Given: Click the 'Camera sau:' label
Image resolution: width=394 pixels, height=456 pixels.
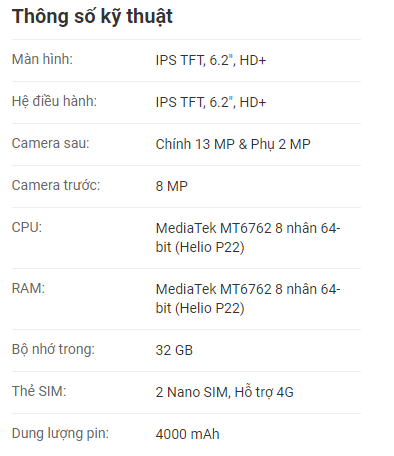Looking at the screenshot, I should coord(51,143).
